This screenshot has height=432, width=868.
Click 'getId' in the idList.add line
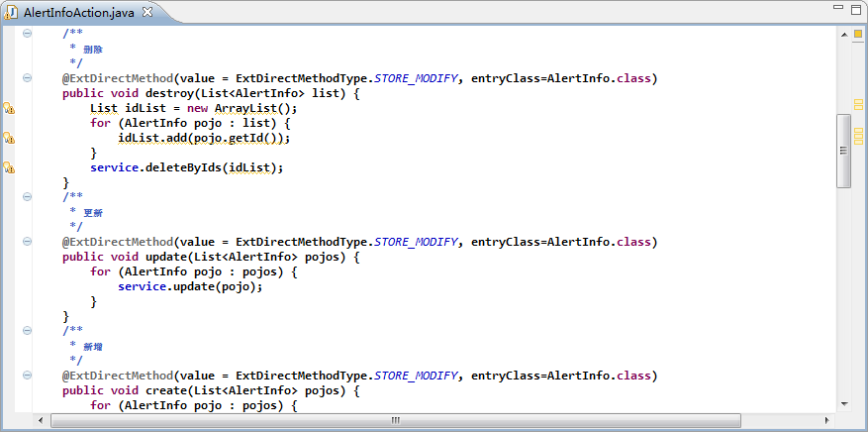[245, 138]
